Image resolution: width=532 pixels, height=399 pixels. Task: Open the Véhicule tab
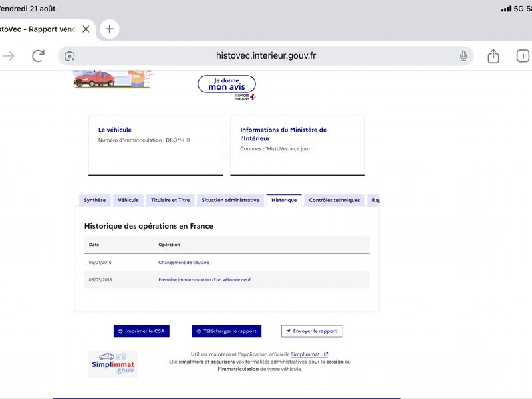(x=128, y=200)
